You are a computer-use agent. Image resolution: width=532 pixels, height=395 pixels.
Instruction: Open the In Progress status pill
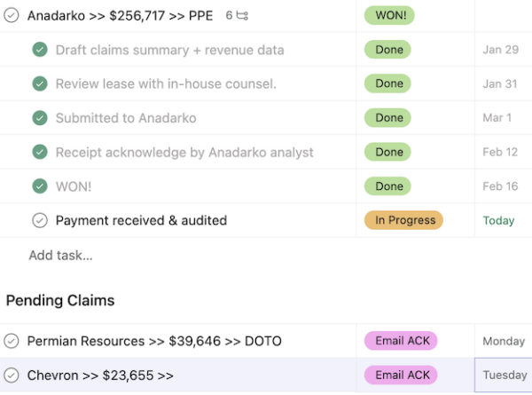(x=403, y=220)
